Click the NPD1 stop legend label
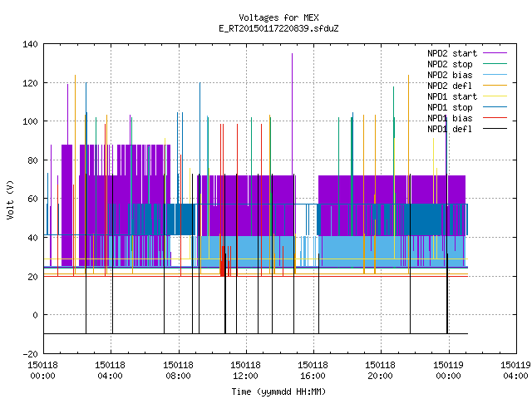This screenshot has height=399, width=532. click(x=450, y=107)
